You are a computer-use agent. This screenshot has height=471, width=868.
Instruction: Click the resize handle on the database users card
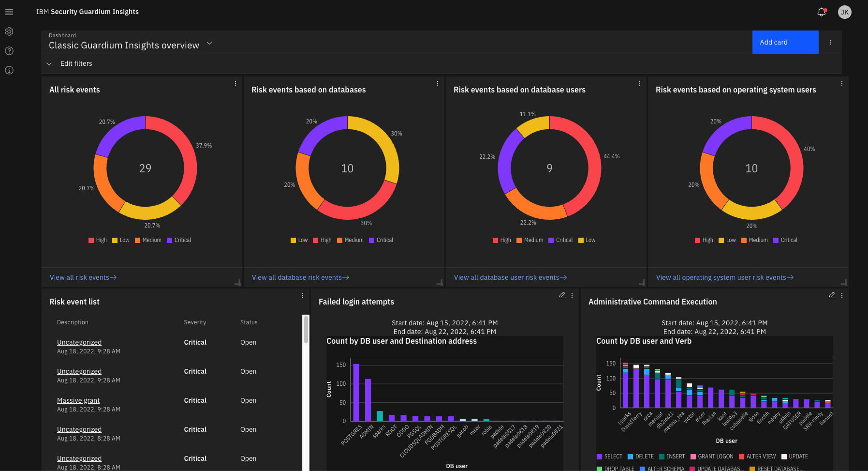pos(642,282)
